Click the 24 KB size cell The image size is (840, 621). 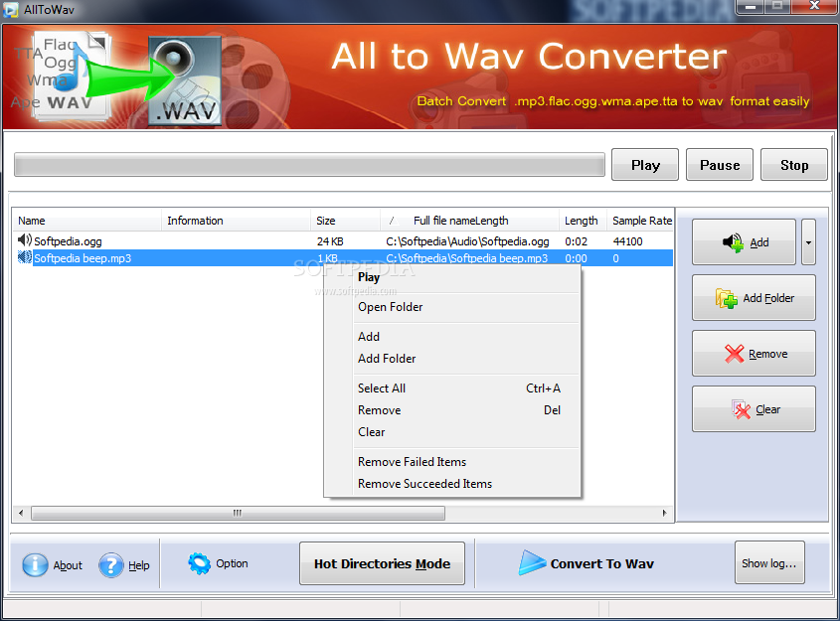point(330,241)
